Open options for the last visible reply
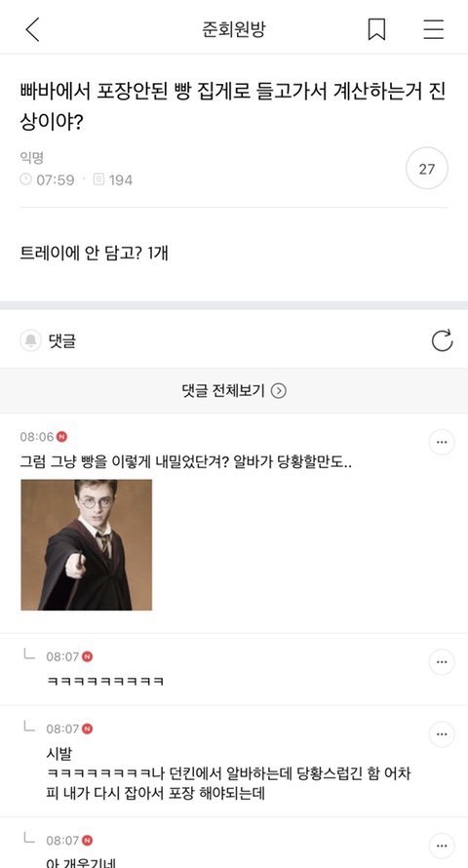Image resolution: width=468 pixels, height=868 pixels. click(x=442, y=846)
